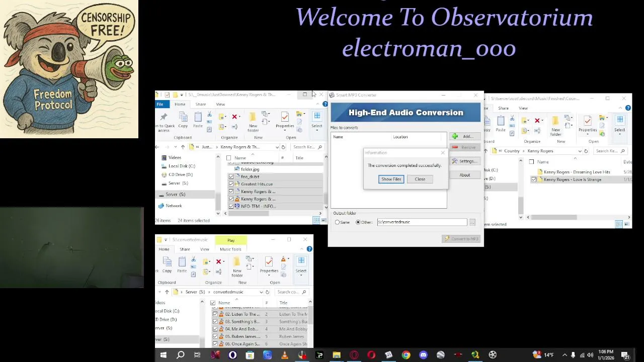Click the Paste icon in convertedmusic window
This screenshot has height=362, width=644.
point(182,265)
